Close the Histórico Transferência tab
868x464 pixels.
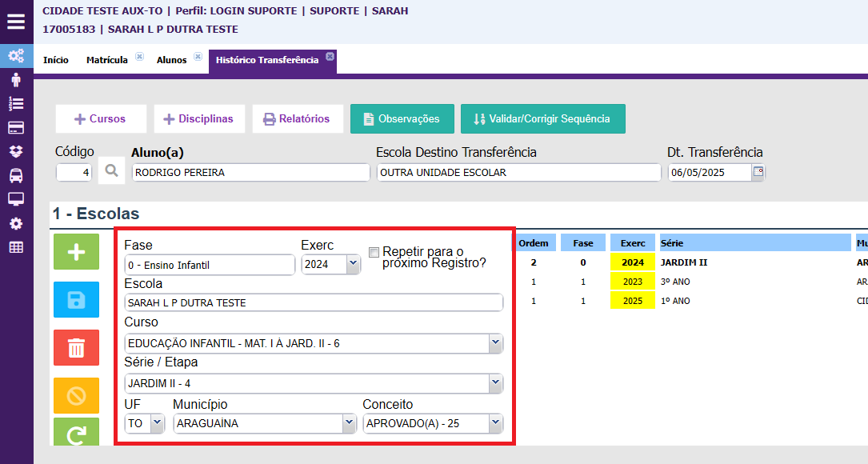click(x=329, y=57)
